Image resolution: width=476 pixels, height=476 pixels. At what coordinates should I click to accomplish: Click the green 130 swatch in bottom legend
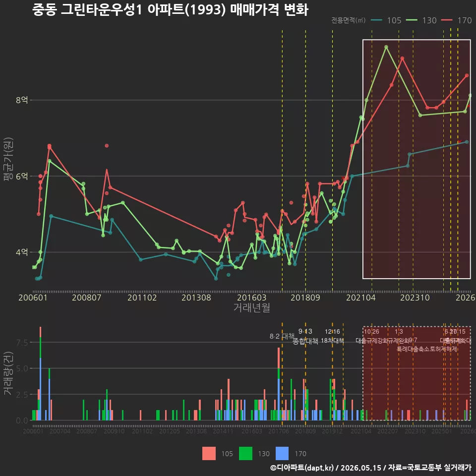[x=245, y=454]
